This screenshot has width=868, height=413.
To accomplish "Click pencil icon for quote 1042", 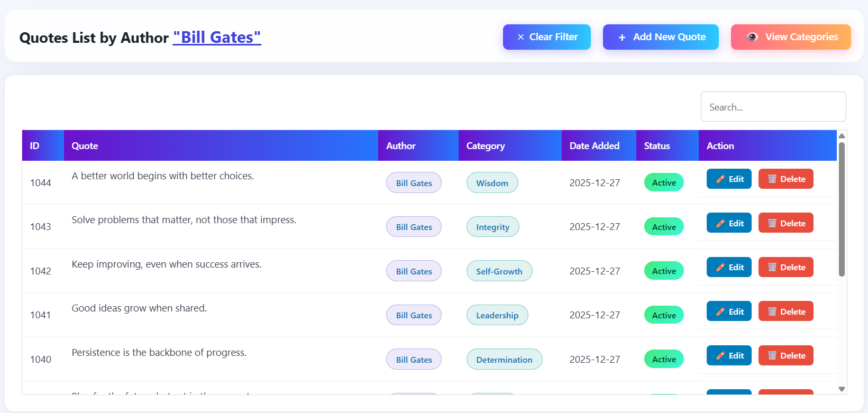I will click(x=720, y=268).
